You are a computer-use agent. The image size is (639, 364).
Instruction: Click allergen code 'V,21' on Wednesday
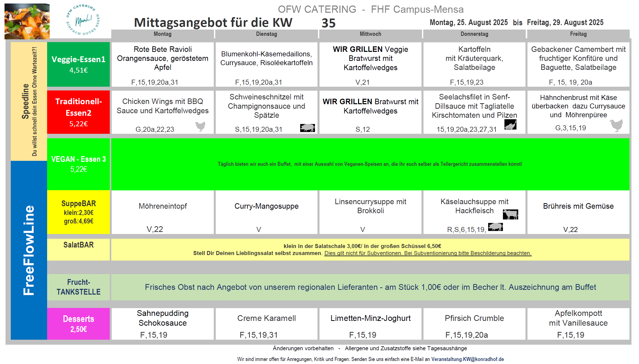point(362,82)
